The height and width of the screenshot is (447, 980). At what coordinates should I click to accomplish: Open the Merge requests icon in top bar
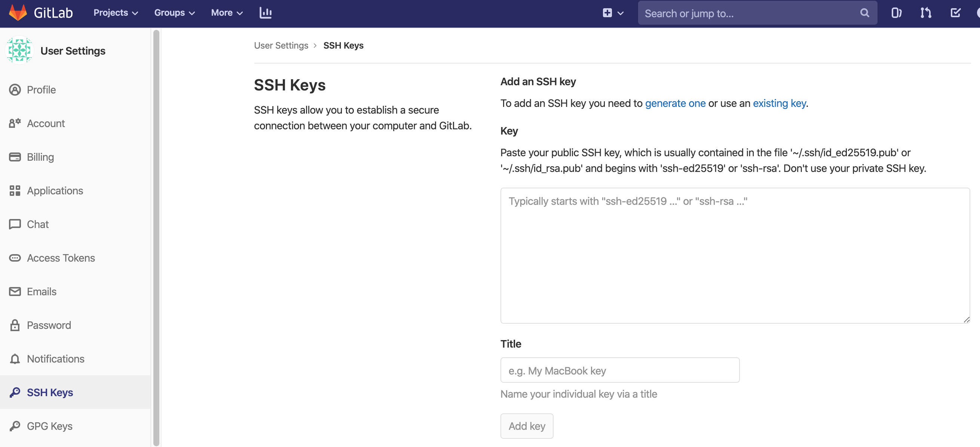(x=926, y=13)
